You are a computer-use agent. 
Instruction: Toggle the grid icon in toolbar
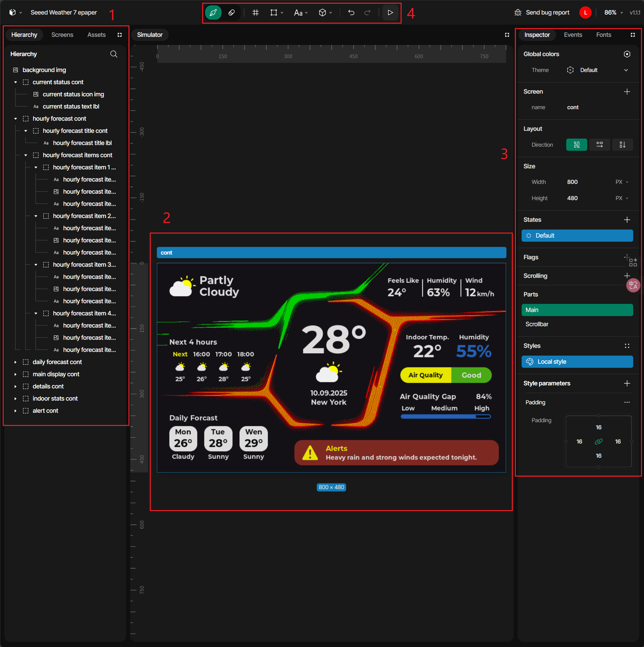tap(256, 13)
